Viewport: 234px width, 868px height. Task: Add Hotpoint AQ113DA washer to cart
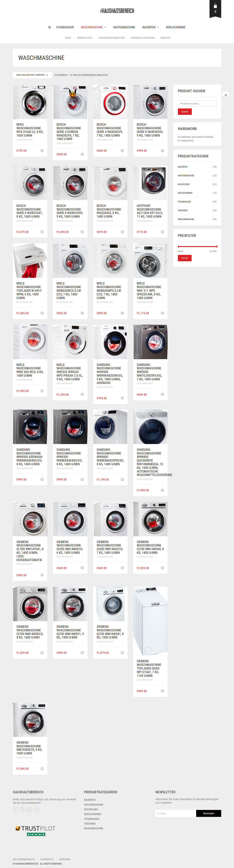[162, 232]
